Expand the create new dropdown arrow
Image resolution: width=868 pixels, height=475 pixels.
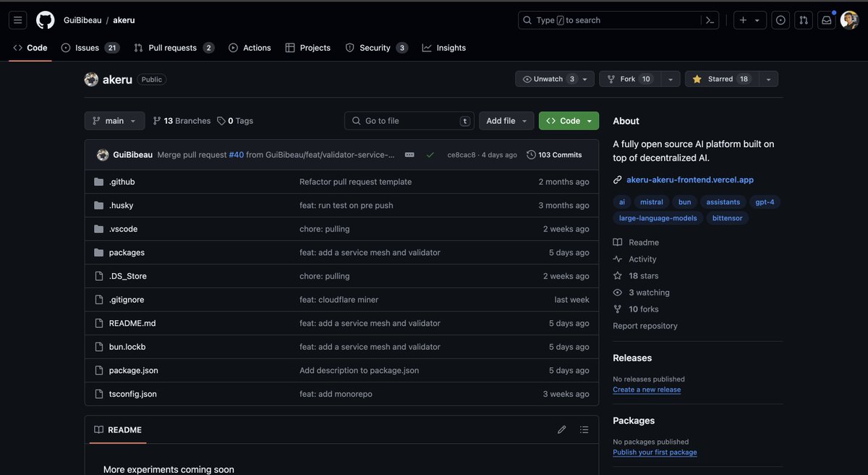pyautogui.click(x=757, y=20)
